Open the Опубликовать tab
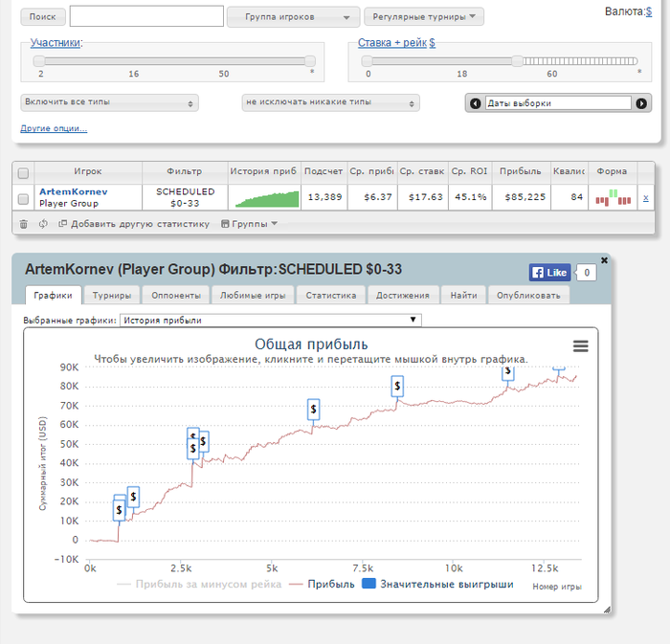670x644 pixels. [x=528, y=296]
